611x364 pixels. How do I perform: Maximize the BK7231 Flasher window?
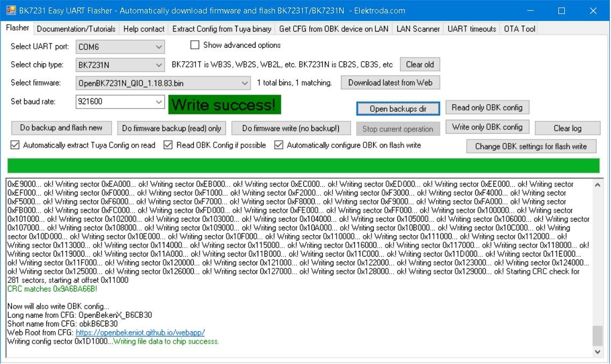tap(562, 11)
